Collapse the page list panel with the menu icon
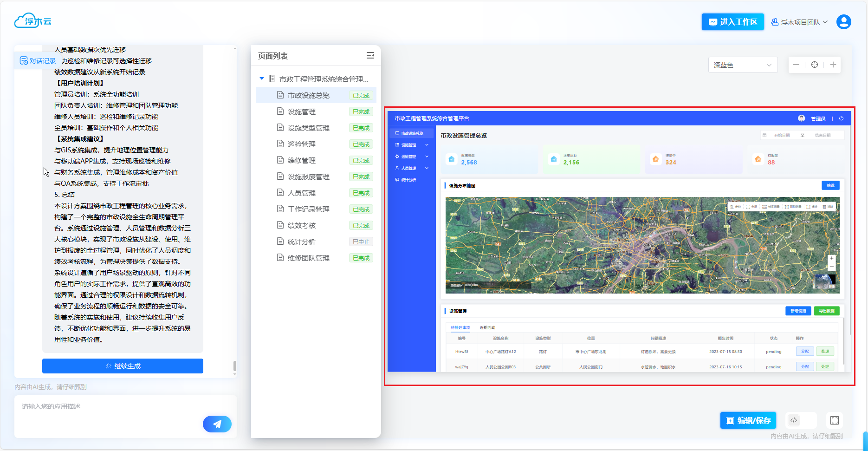 tap(370, 56)
